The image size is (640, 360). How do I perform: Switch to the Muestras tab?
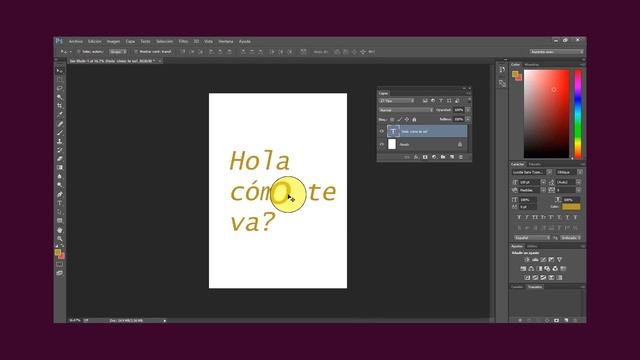point(532,64)
